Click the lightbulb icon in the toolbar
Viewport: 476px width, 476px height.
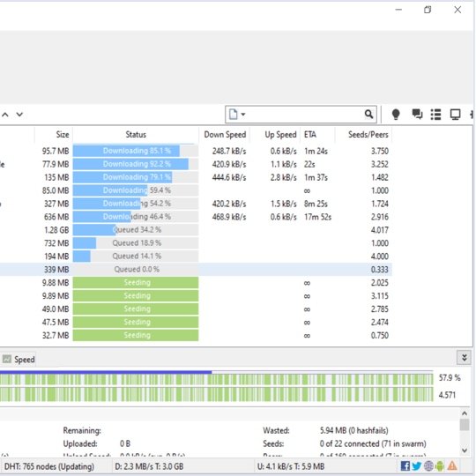396,115
